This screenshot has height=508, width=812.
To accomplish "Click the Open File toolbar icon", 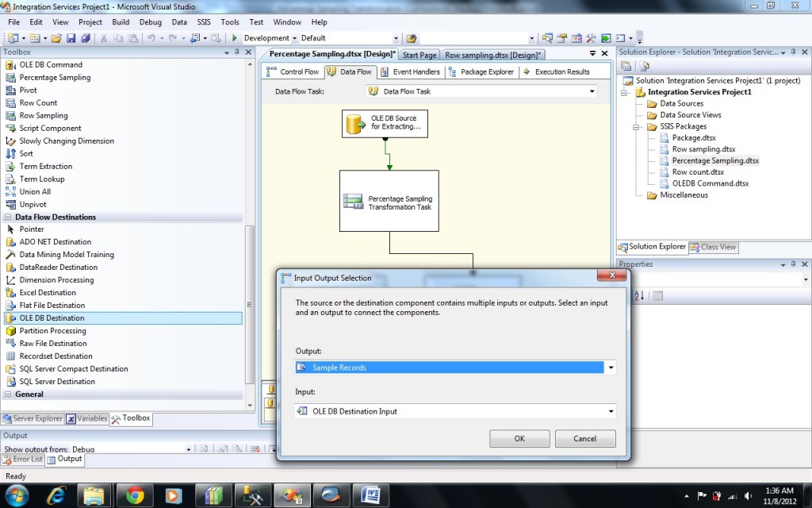I will click(57, 38).
